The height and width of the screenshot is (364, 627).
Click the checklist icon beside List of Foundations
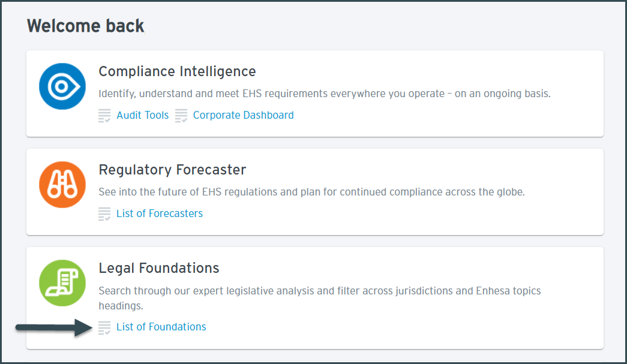[x=104, y=327]
